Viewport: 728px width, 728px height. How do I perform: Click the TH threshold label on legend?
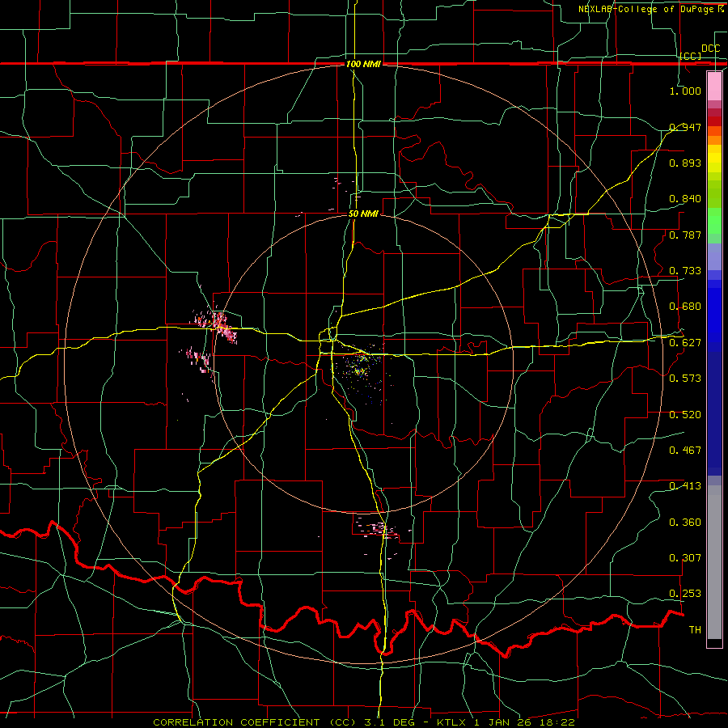[695, 630]
